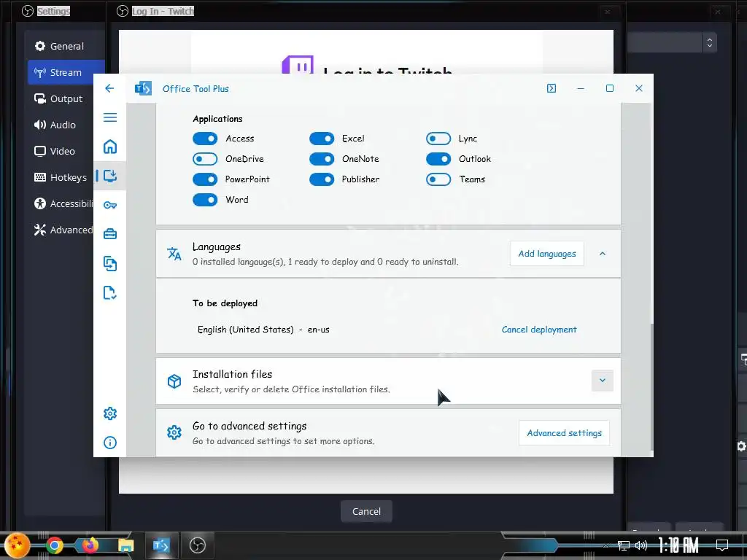Open the notification center icon
747x560 pixels.
pyautogui.click(x=722, y=545)
